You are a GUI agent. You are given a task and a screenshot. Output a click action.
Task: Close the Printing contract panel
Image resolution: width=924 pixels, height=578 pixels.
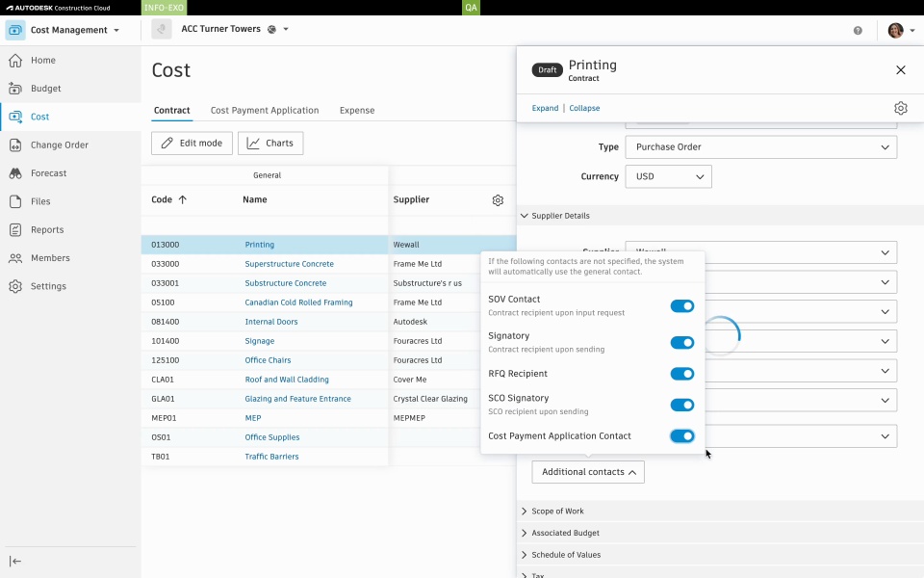pos(901,70)
